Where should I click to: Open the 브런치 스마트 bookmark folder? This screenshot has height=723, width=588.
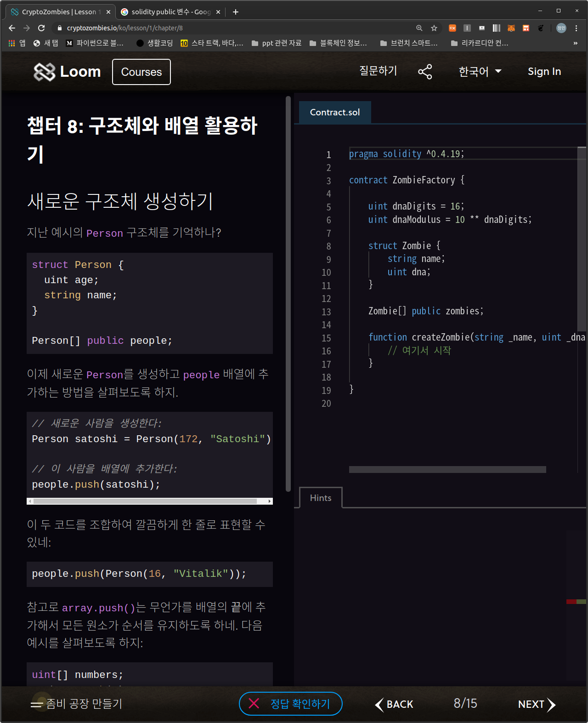409,43
